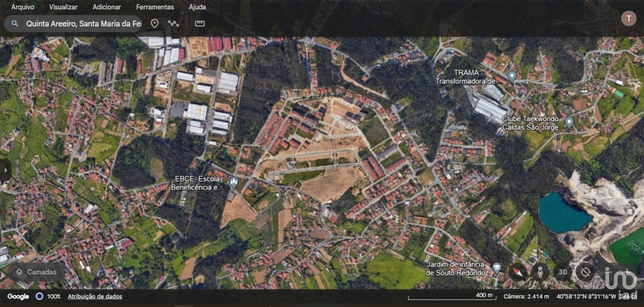
Task: Expand the left side panel arrow
Action: [5, 170]
